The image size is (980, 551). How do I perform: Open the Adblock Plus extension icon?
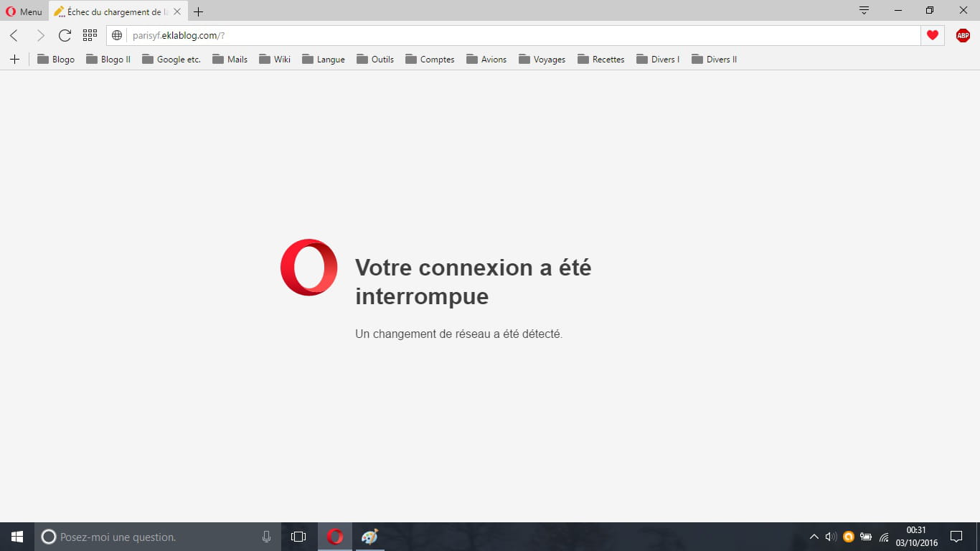click(x=963, y=35)
